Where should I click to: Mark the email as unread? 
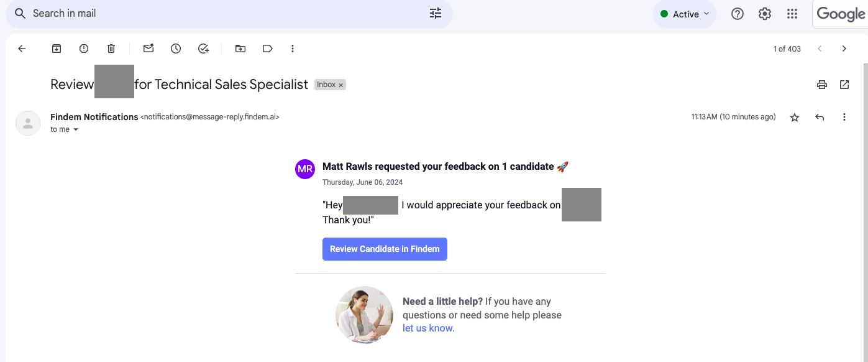click(148, 49)
